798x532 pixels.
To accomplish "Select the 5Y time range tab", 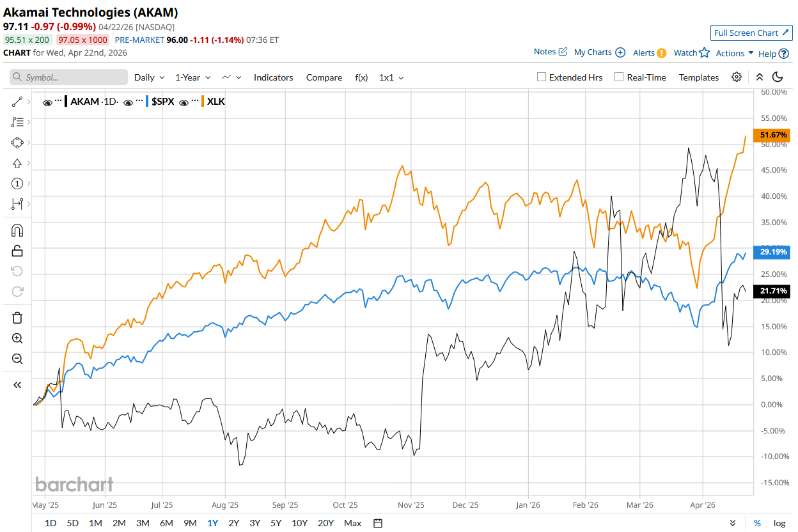I will click(x=276, y=523).
